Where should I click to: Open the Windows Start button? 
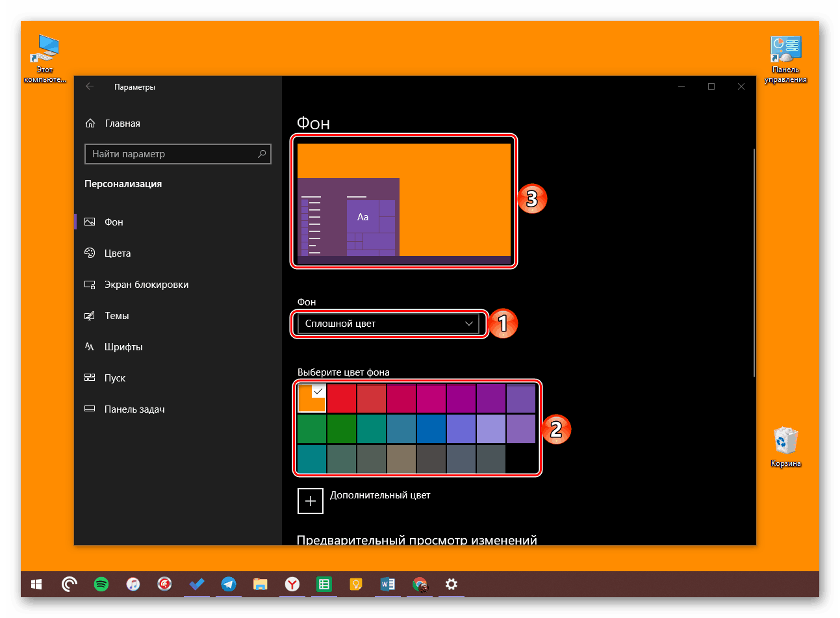pyautogui.click(x=36, y=584)
